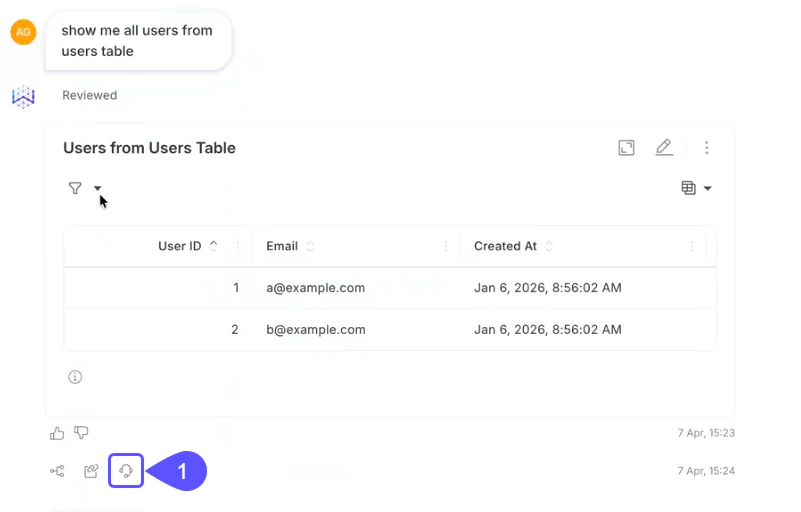Click the filter funnel icon
Image resolution: width=801 pixels, height=512 pixels.
pyautogui.click(x=75, y=188)
